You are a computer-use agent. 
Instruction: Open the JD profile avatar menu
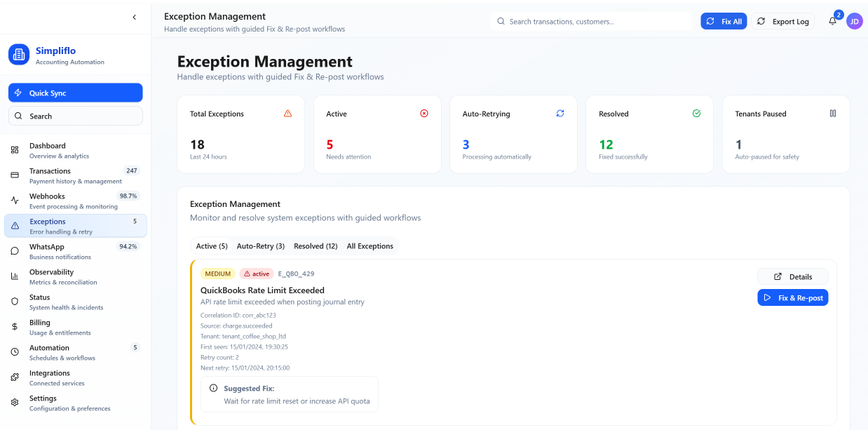click(x=855, y=21)
